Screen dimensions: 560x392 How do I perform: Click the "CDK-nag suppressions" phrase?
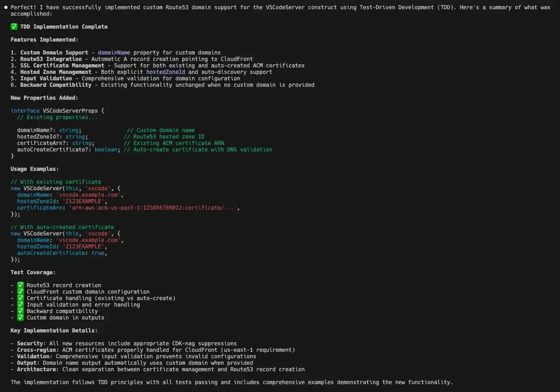(205, 344)
